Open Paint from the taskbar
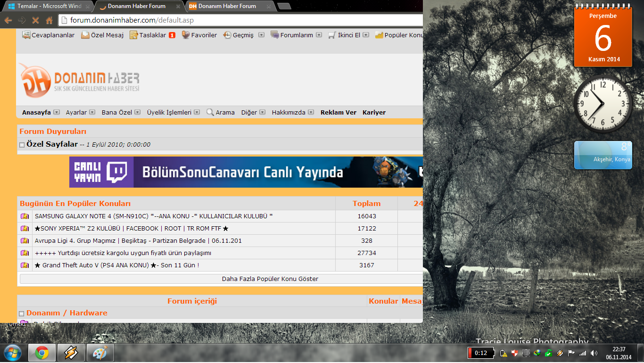 pyautogui.click(x=100, y=353)
